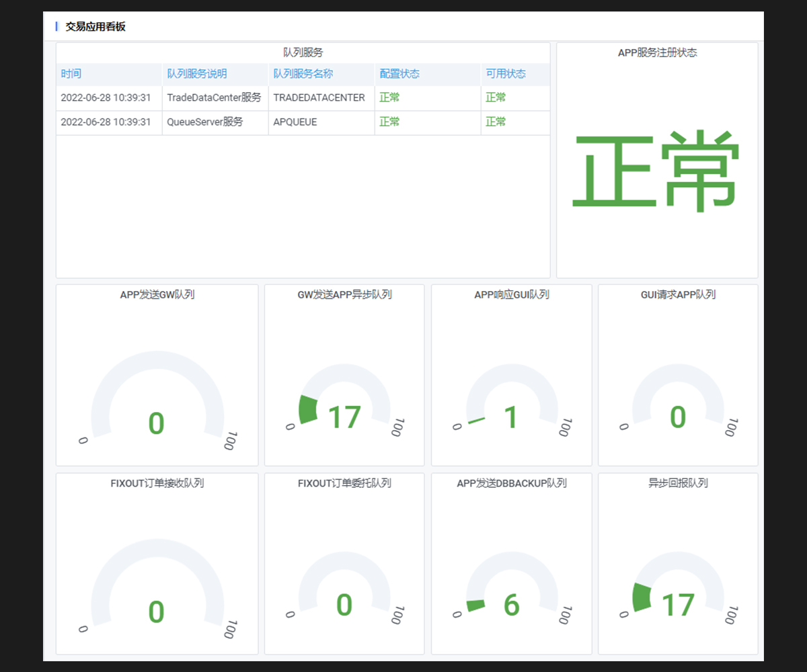807x672 pixels.
Task: Click the 交易应用看板 dashboard title
Action: pos(95,27)
